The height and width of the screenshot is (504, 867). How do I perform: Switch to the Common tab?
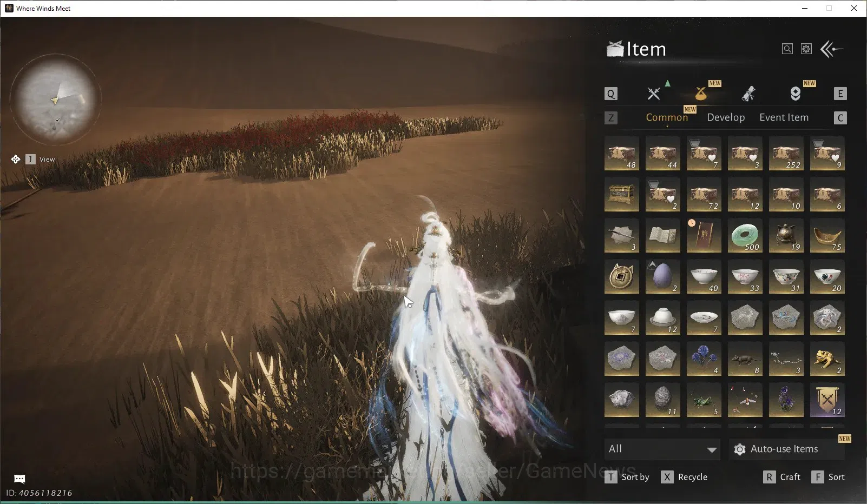coord(667,117)
